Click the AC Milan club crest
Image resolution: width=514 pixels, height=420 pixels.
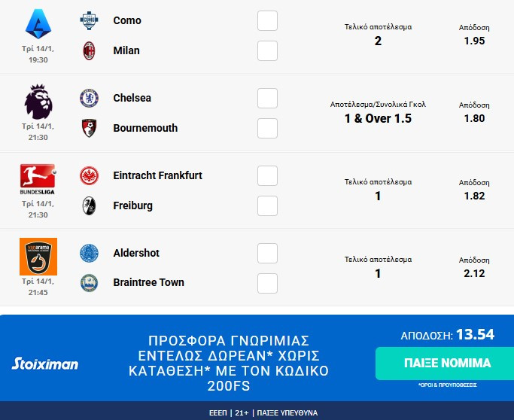90,50
